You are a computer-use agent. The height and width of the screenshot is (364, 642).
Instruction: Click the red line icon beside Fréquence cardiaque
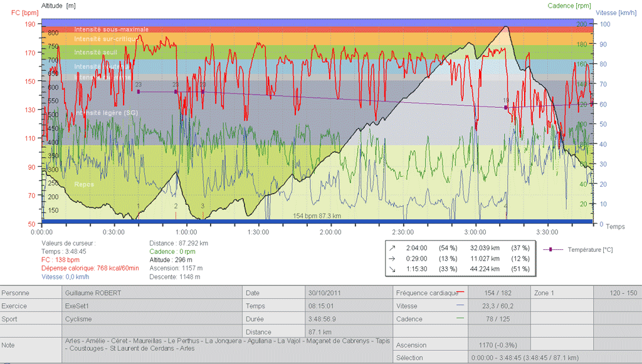tap(461, 293)
